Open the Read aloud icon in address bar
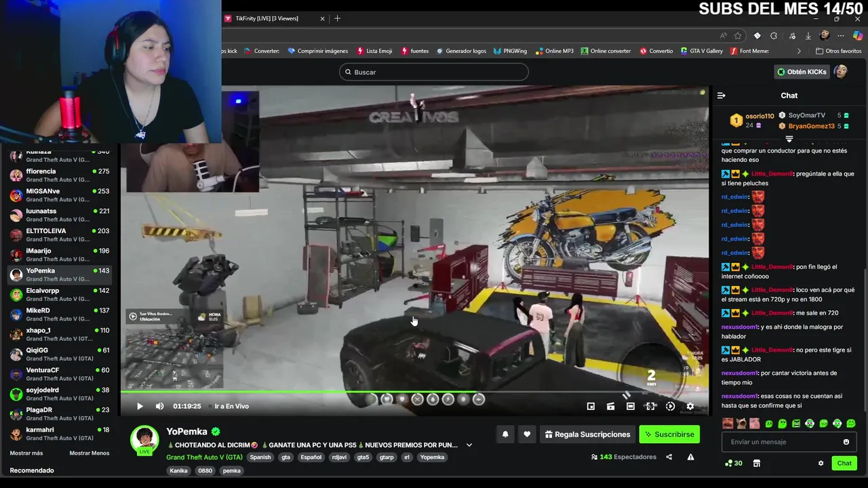The height and width of the screenshot is (488, 868). pyautogui.click(x=723, y=36)
